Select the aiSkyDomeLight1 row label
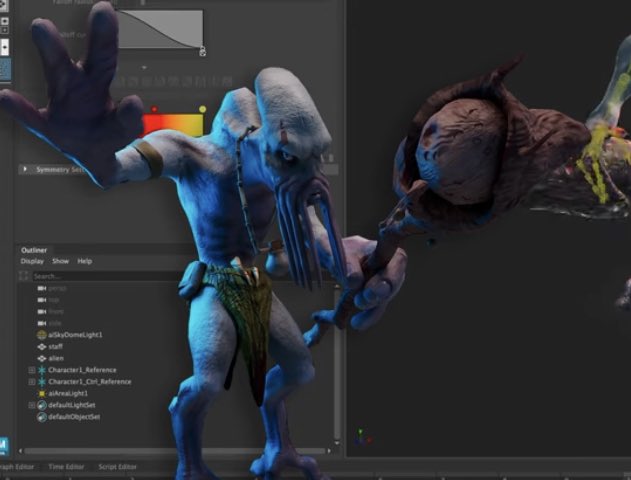Screen dimensions: 631x480 (x=75, y=335)
